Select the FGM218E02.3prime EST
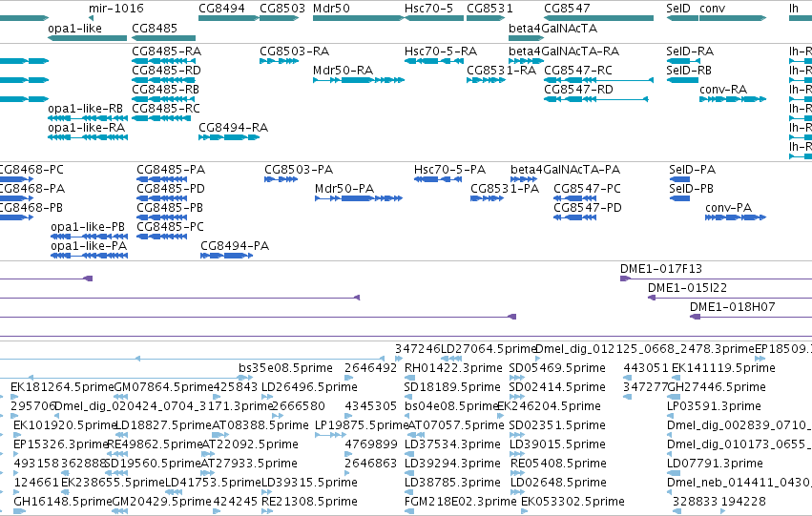Viewport: 812px width, 516px height. point(409,511)
